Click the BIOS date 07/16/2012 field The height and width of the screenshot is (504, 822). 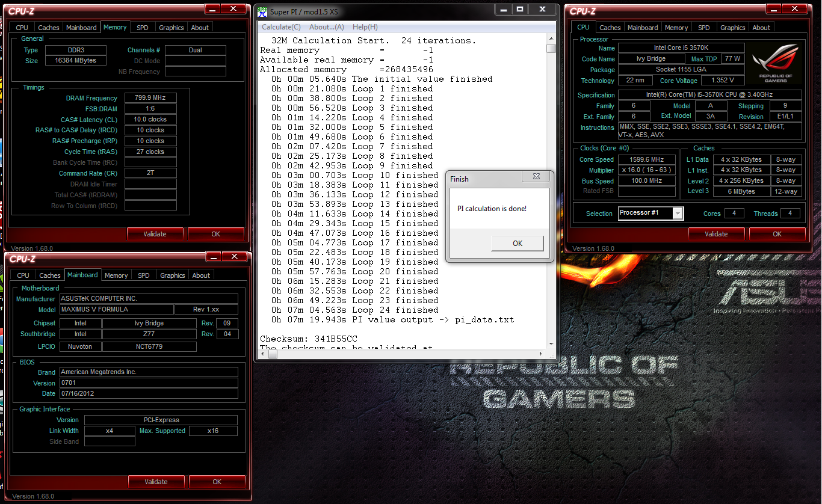(149, 394)
